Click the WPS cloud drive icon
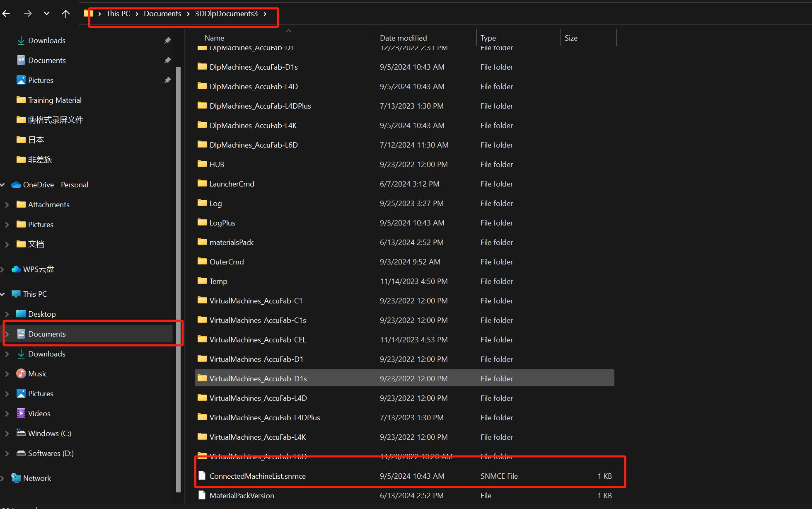 pyautogui.click(x=16, y=269)
